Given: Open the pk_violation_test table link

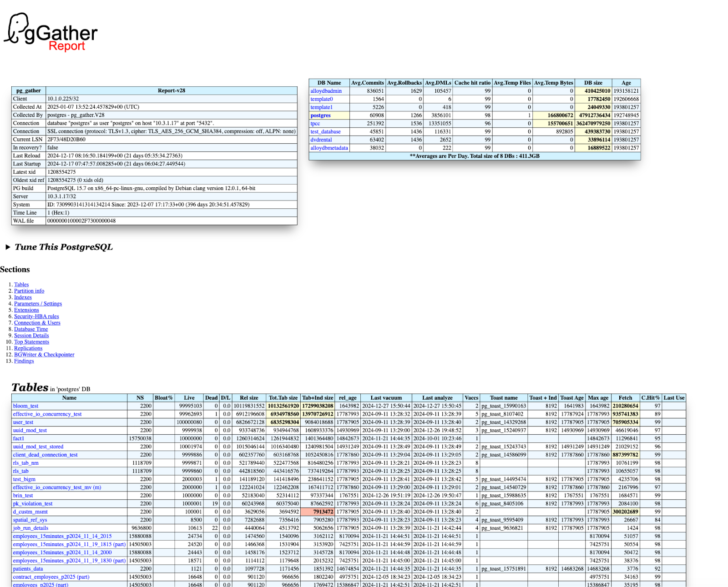Looking at the screenshot, I should [x=32, y=503].
